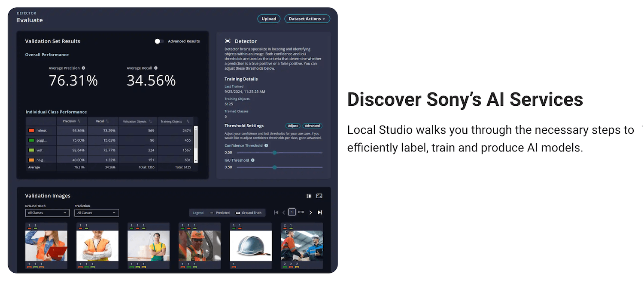Sort table by Training Objects arrows
The image size is (644, 283).
(x=188, y=121)
